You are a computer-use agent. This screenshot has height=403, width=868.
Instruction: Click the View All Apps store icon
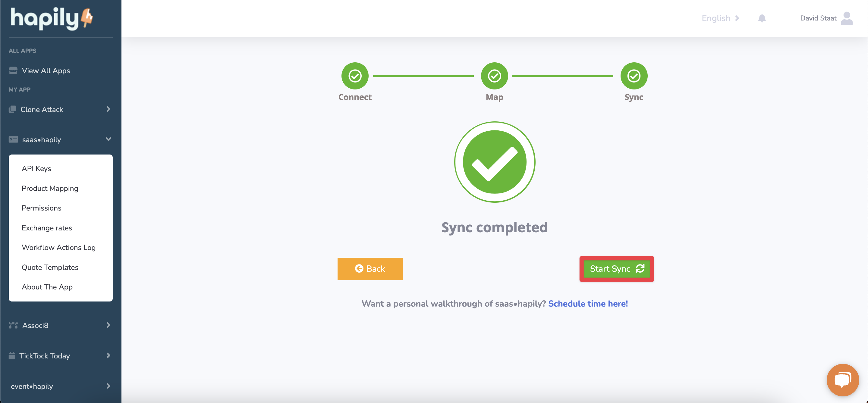click(13, 70)
